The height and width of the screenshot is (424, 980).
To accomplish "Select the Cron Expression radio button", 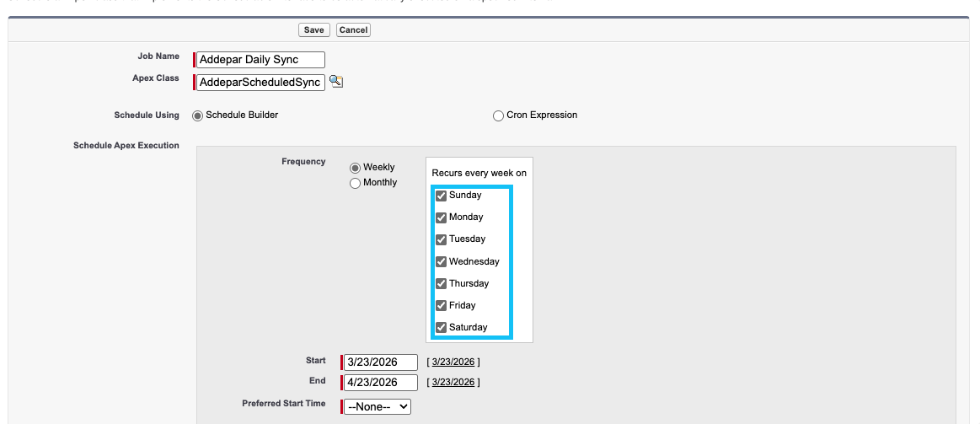I will (498, 115).
